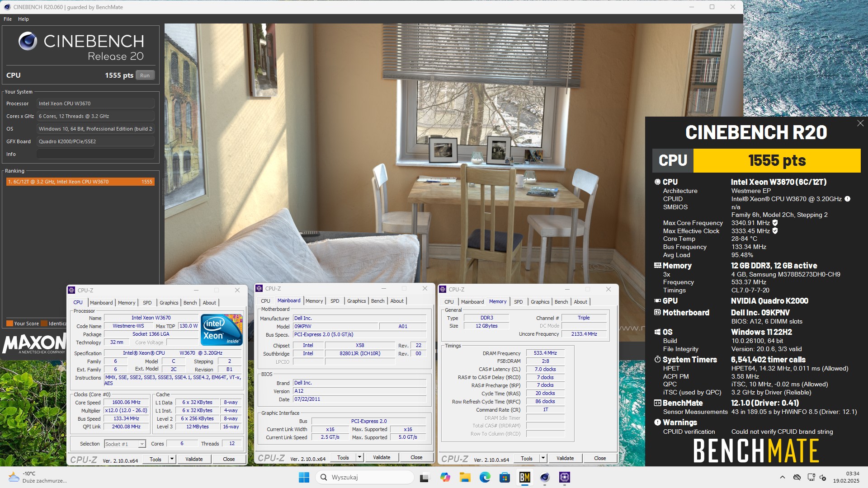Screen dimensions: 868x488
Task: Open the Windows Start menu
Action: coord(304,477)
